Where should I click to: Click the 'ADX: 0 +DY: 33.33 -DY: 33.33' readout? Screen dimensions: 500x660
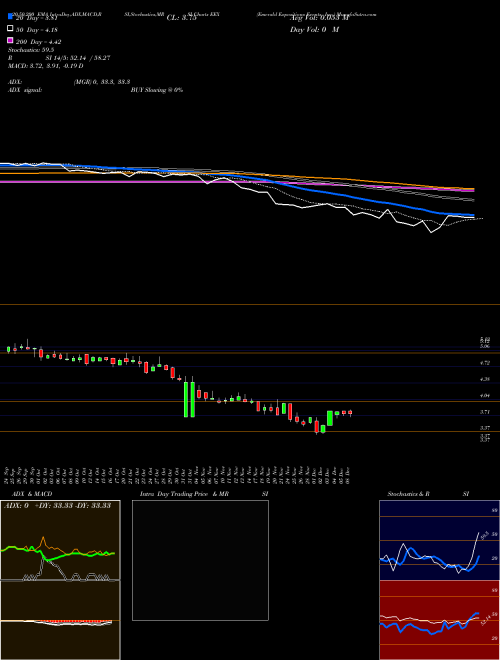[x=57, y=505]
